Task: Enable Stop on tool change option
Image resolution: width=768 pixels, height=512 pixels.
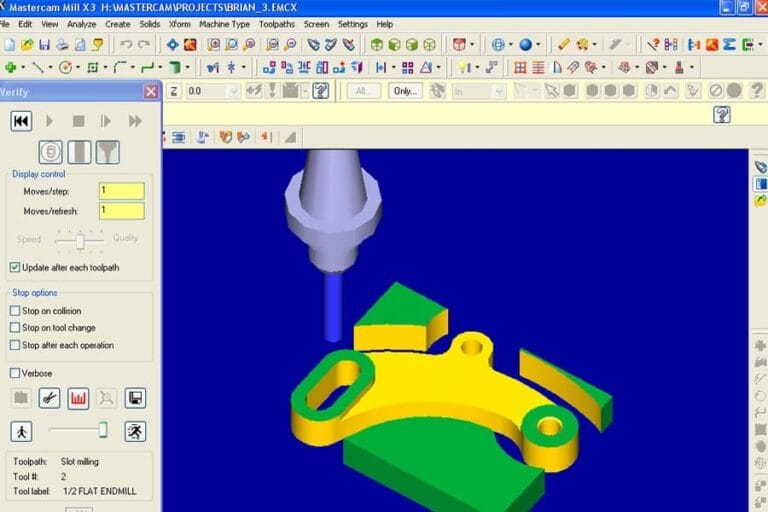Action: [x=15, y=328]
